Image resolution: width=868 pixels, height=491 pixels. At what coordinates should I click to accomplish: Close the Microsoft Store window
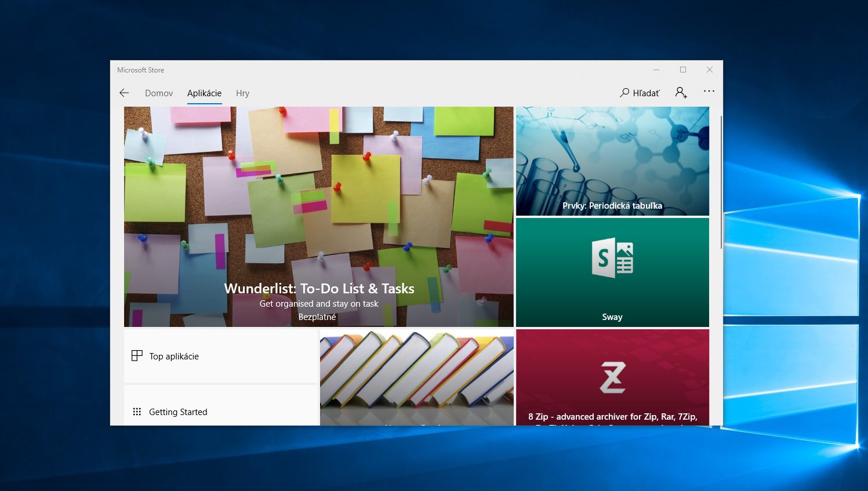click(x=710, y=70)
